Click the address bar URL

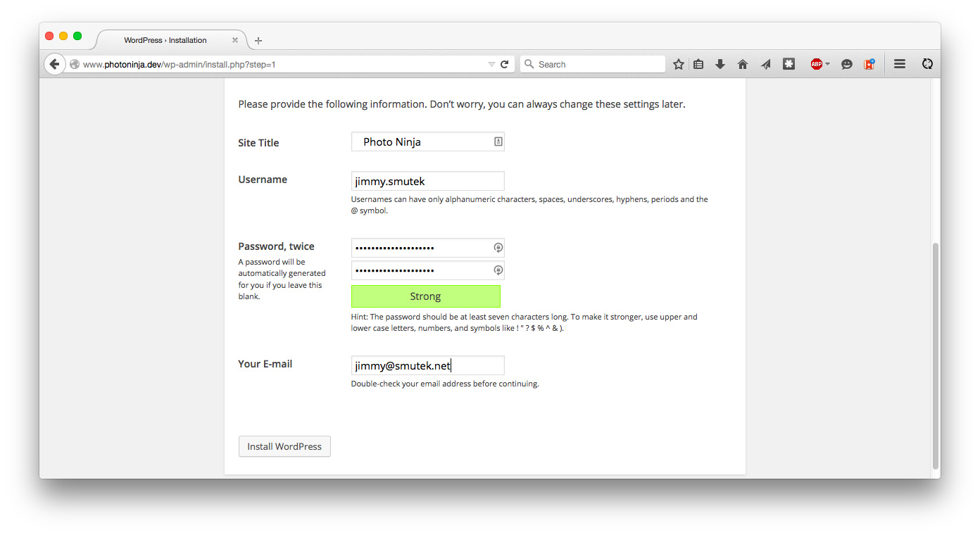click(x=179, y=64)
